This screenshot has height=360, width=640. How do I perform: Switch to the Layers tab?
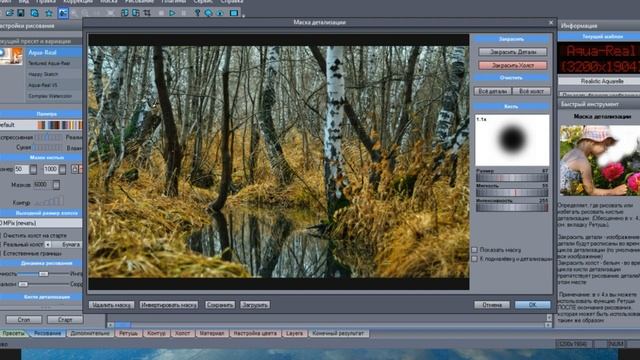(294, 333)
